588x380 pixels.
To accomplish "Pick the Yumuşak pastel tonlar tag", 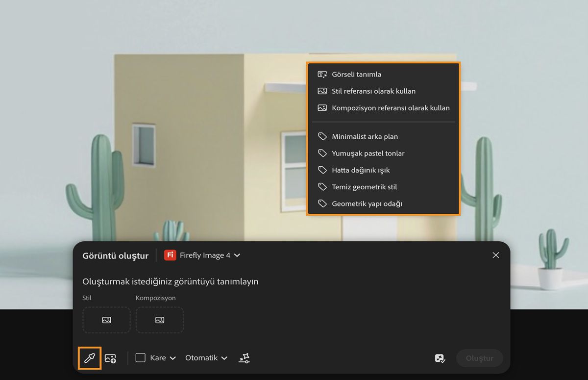I will (x=383, y=153).
